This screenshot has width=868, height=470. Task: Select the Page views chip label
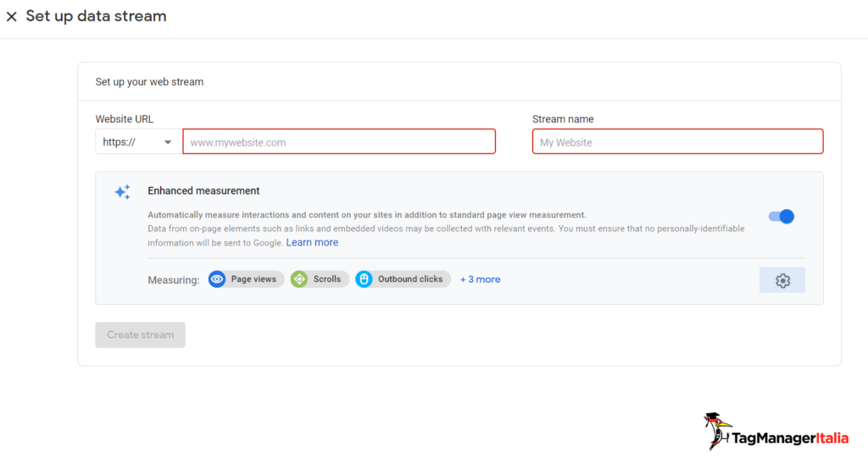point(253,279)
